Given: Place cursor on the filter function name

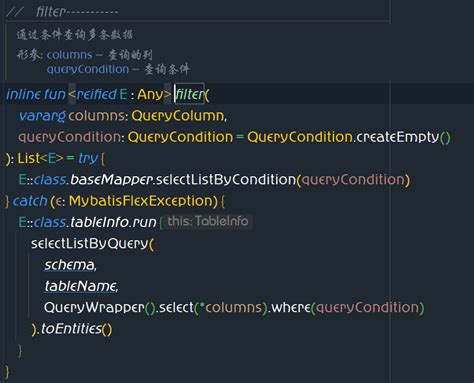Looking at the screenshot, I should pyautogui.click(x=190, y=94).
